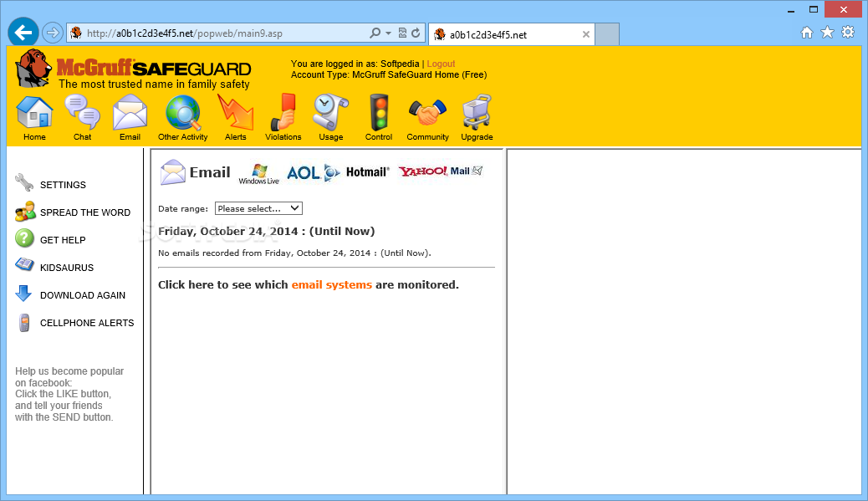Click the browser forward arrow
The width and height of the screenshot is (868, 501).
coord(52,33)
